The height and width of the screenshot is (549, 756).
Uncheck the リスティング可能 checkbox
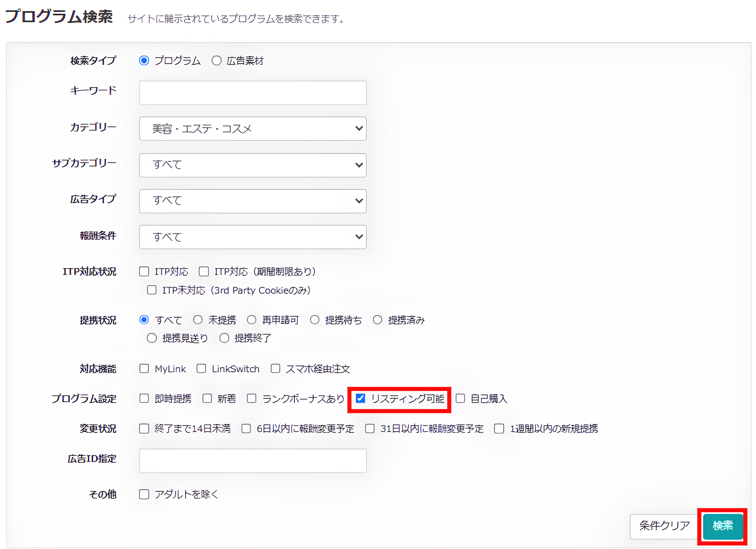coord(361,398)
